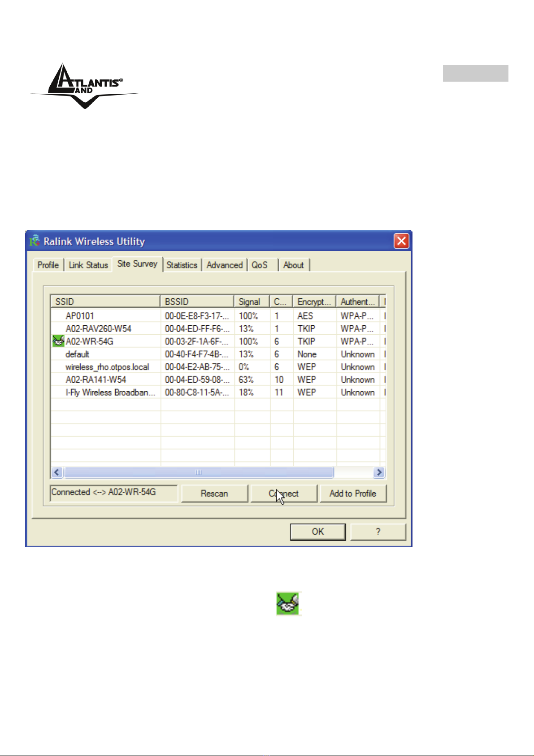
Task: Click the Add to Profile button
Action: point(353,494)
